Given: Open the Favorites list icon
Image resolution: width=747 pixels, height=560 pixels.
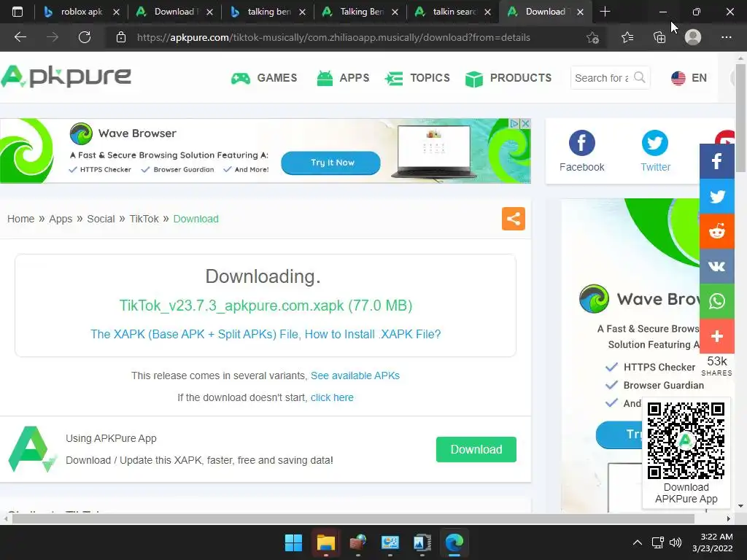Looking at the screenshot, I should click(x=627, y=38).
